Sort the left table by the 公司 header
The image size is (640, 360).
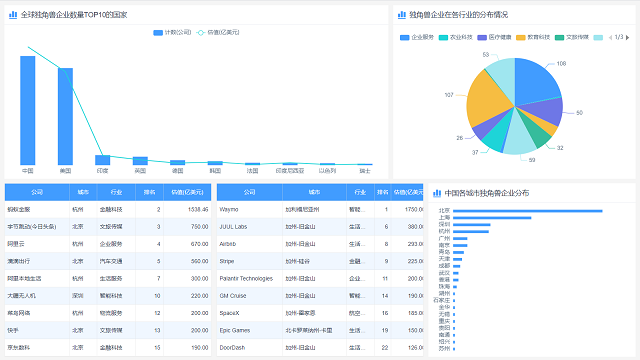37,192
